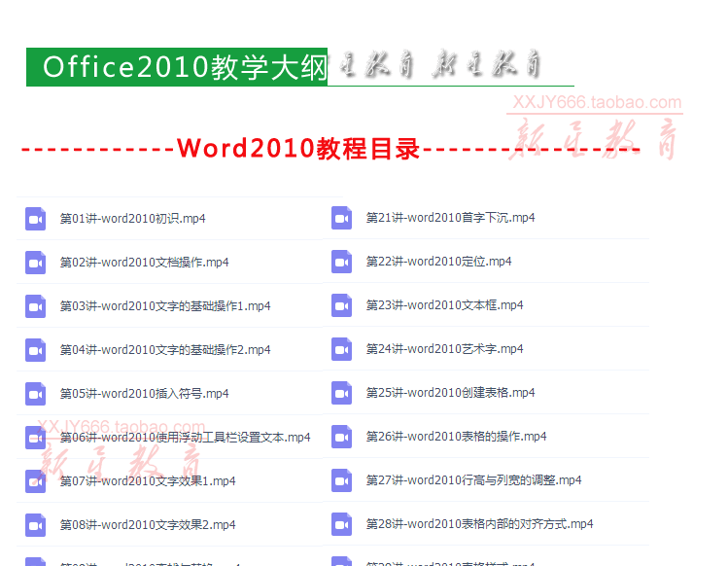Open file 第26讲-word2010表格的操作.mp4
Image resolution: width=728 pixels, height=566 pixels.
[x=457, y=437]
